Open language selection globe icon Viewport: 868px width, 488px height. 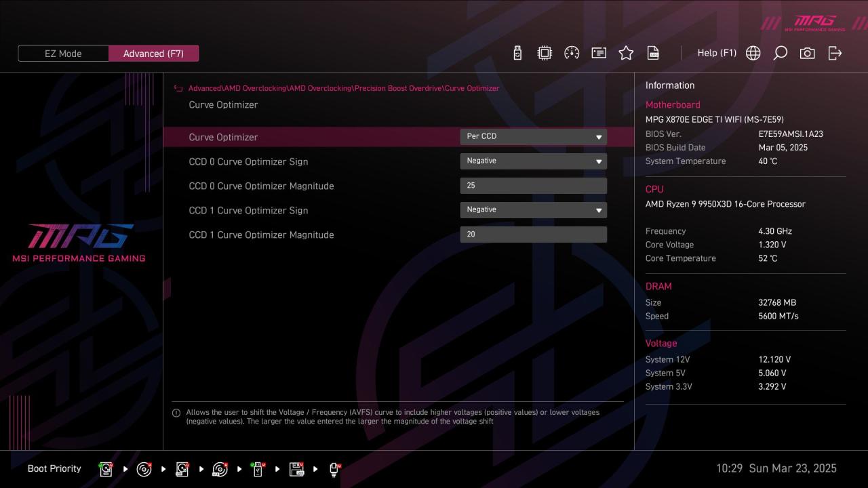click(x=753, y=53)
